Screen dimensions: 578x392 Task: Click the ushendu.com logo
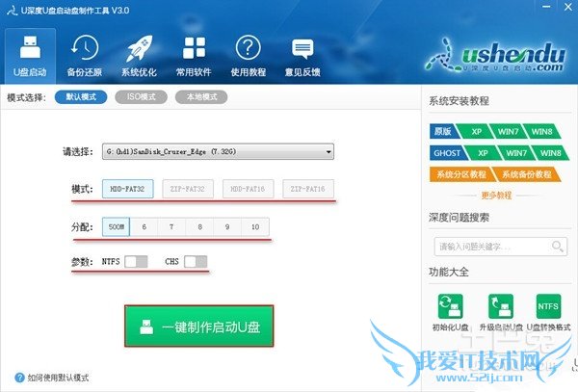(495, 56)
